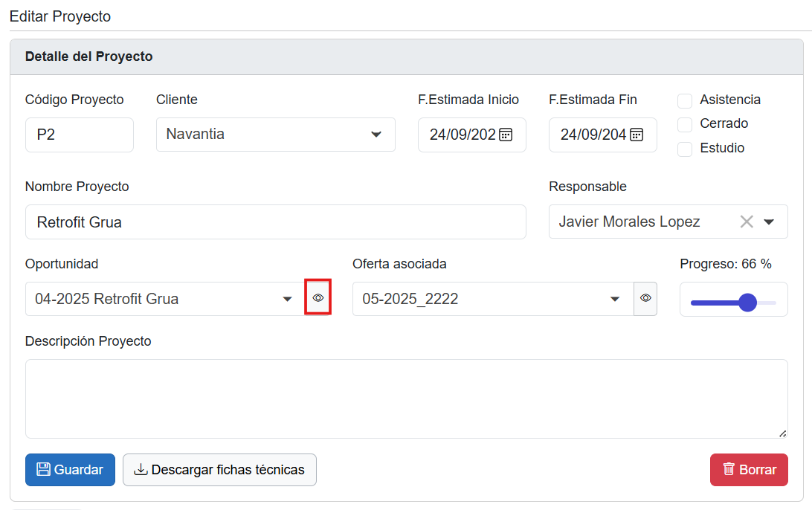Open the Responsable dropdown arrow
The width and height of the screenshot is (812, 510).
click(770, 222)
